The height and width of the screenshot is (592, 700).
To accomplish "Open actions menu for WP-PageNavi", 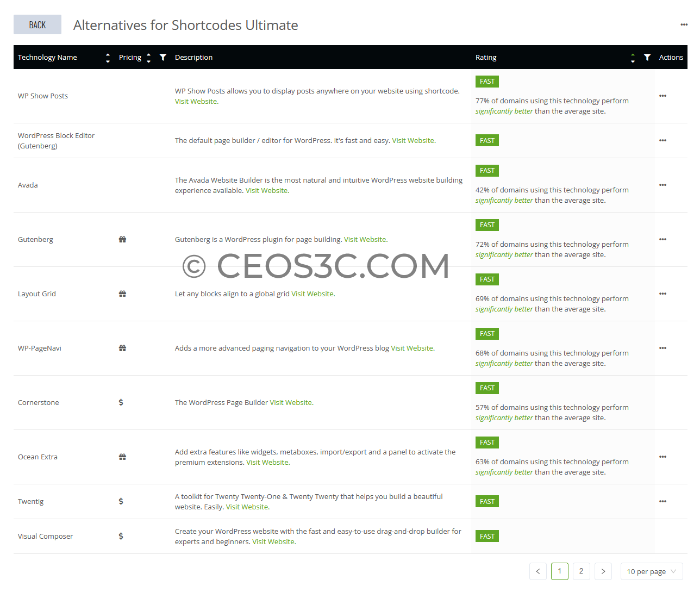I will pyautogui.click(x=662, y=348).
